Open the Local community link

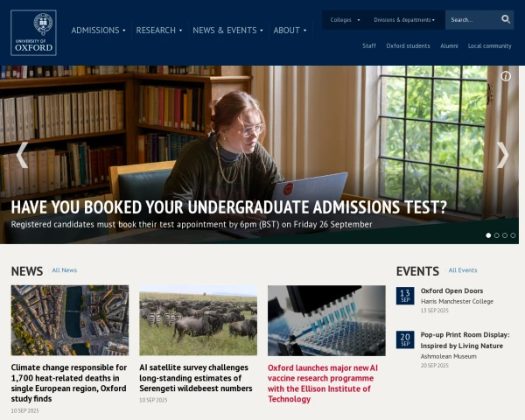[x=489, y=45]
